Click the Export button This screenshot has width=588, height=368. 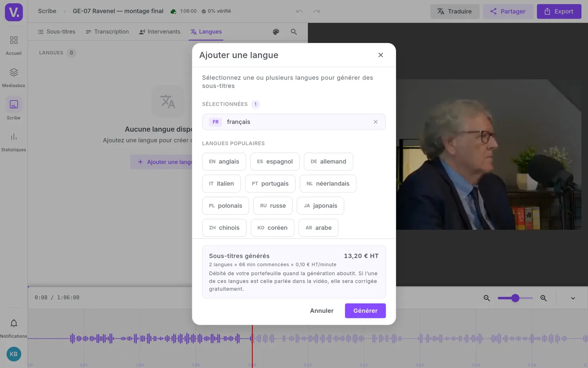click(559, 11)
